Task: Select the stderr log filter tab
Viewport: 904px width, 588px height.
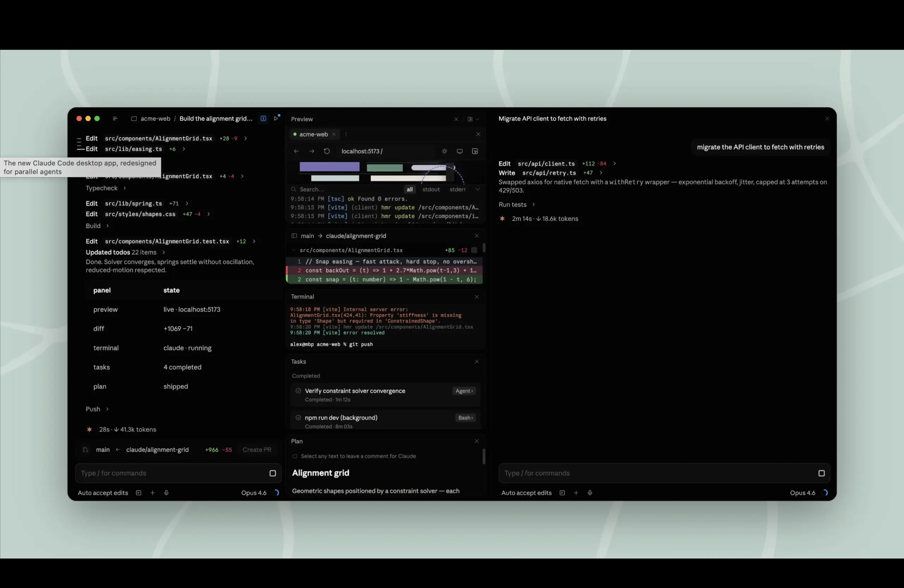Action: tap(457, 189)
